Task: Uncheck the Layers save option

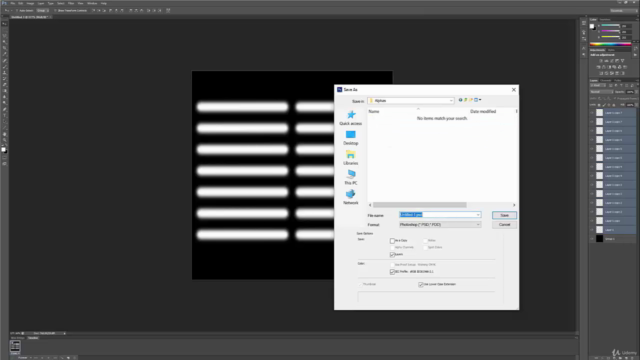Action: click(x=392, y=255)
